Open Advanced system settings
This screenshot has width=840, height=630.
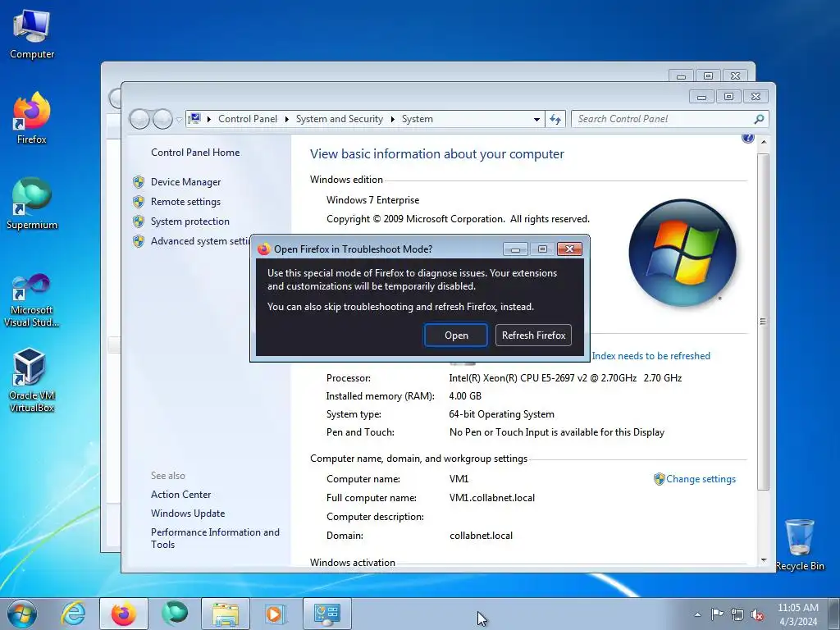(x=200, y=241)
